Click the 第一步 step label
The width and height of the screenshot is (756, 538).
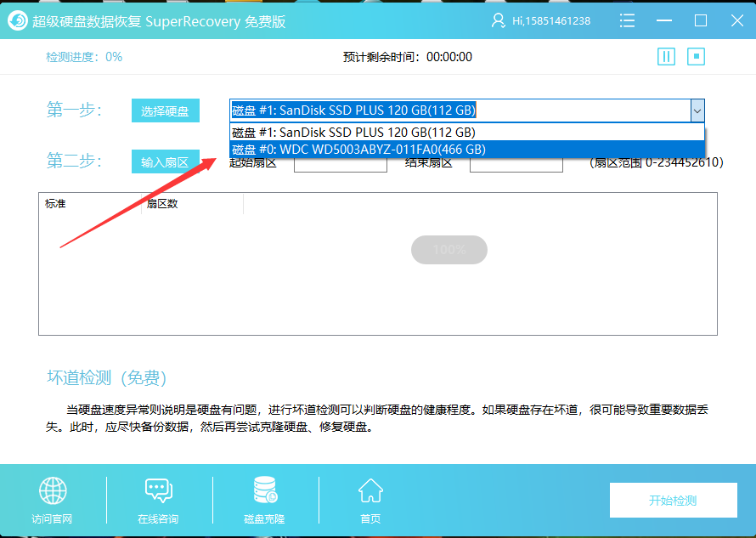(x=74, y=110)
